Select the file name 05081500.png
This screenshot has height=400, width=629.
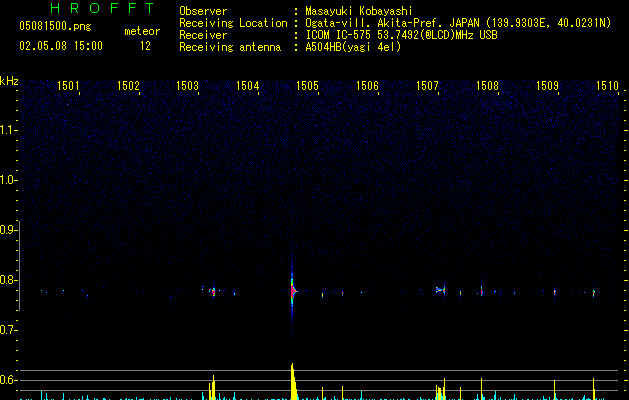(x=55, y=27)
